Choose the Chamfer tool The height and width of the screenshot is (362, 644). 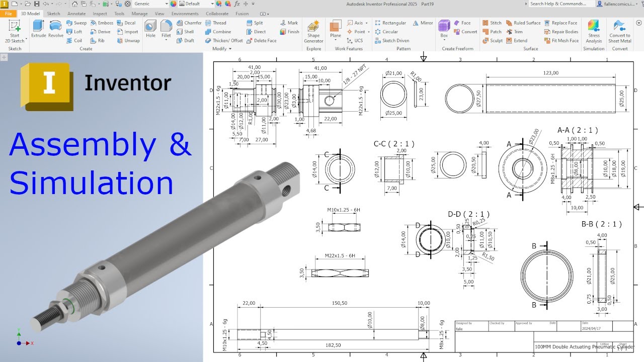pos(189,23)
